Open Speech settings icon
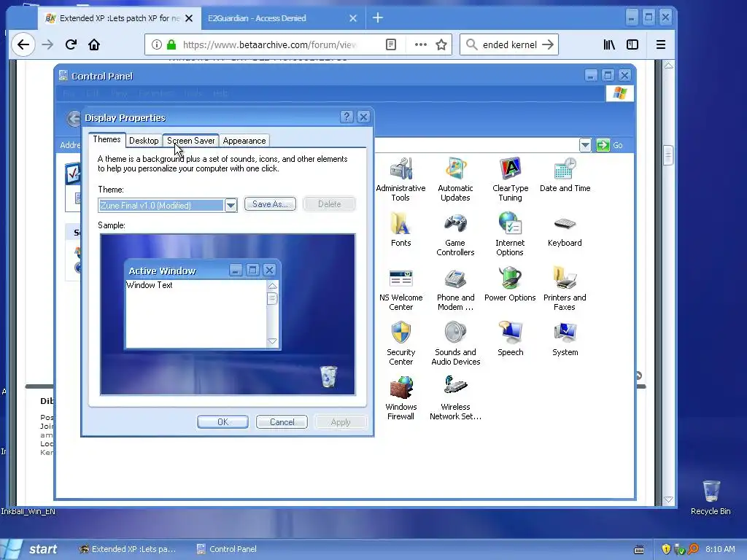This screenshot has height=560, width=747. [x=510, y=339]
